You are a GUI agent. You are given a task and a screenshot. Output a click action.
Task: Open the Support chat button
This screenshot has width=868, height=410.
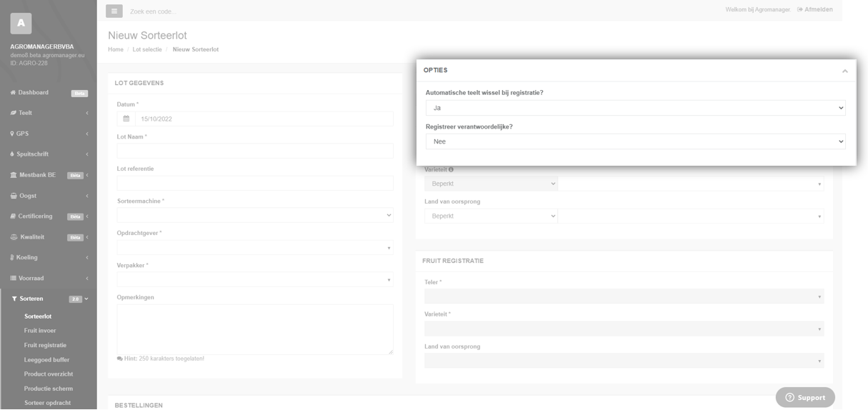click(x=805, y=397)
